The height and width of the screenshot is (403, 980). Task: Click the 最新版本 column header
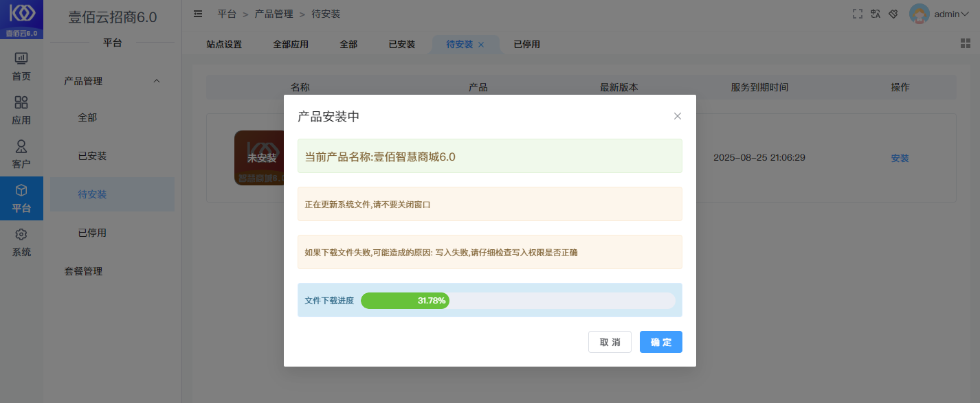[619, 87]
